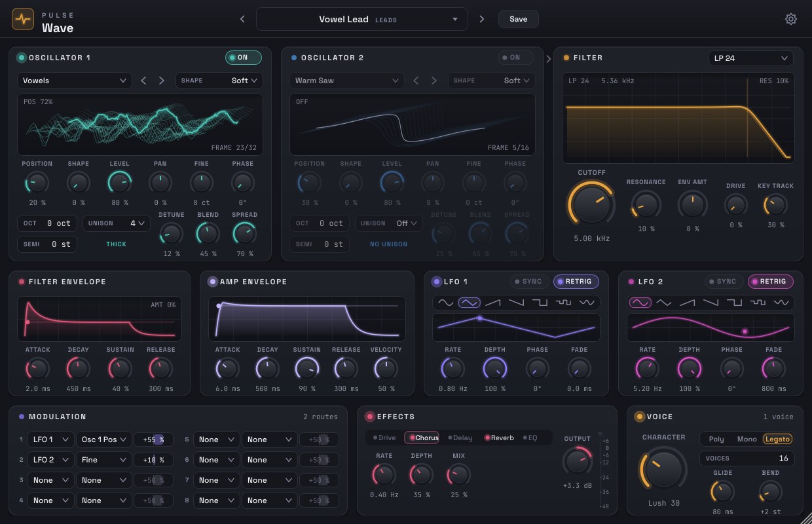Select triangle waveform for LFO 2
Image resolution: width=812 pixels, height=524 pixels.
(664, 303)
